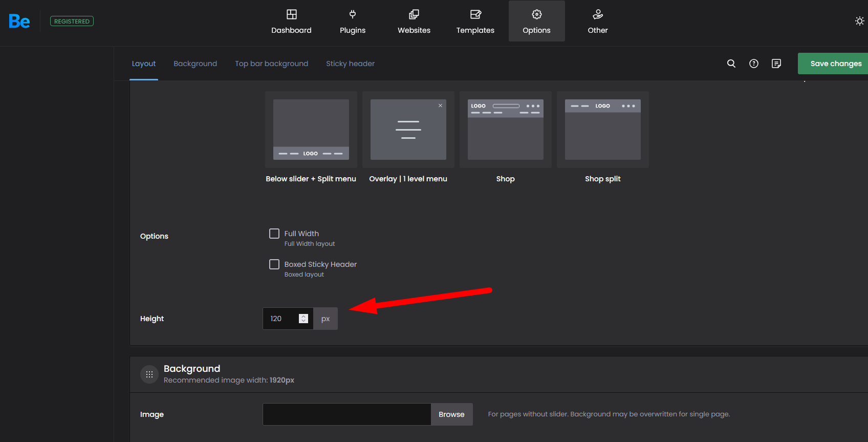Switch to the Sticky header tab
Viewport: 868px width, 442px height.
(350, 64)
